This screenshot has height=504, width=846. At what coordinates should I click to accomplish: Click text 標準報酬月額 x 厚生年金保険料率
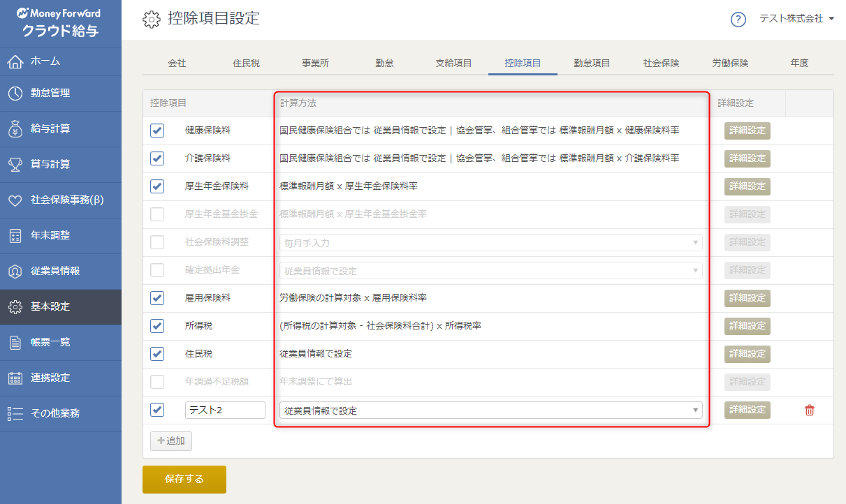[x=349, y=186]
